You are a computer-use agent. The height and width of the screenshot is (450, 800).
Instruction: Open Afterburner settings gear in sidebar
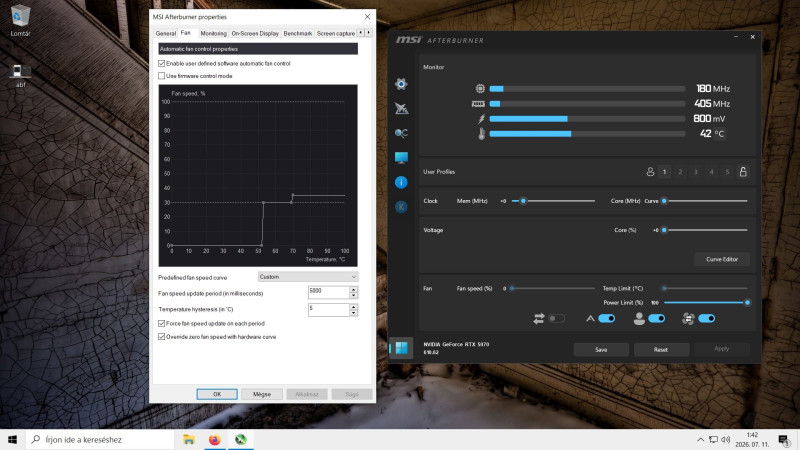click(401, 84)
